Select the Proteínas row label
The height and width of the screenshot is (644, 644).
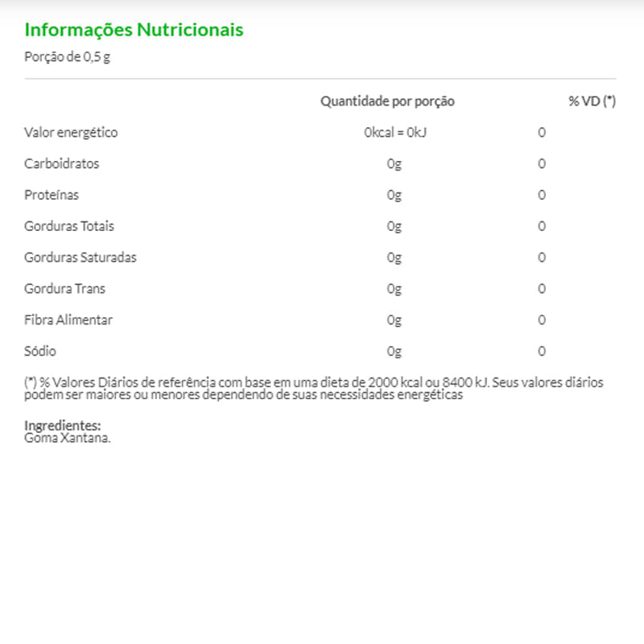click(x=52, y=195)
